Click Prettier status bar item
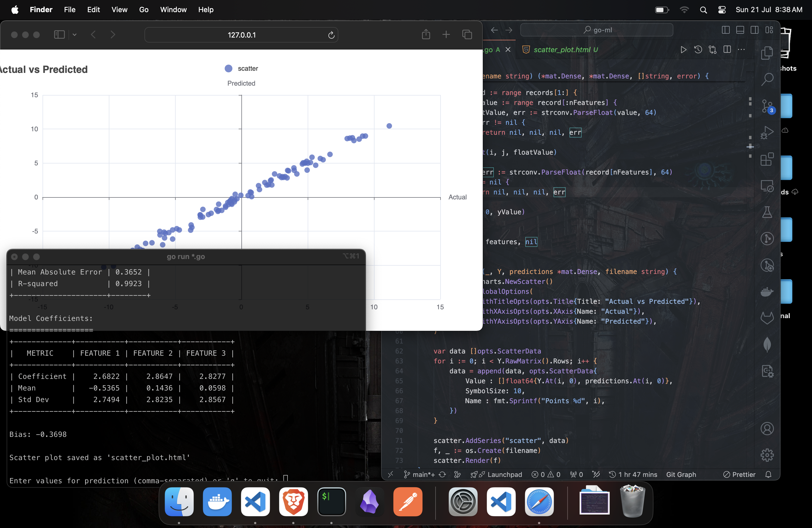This screenshot has height=528, width=812. (x=739, y=474)
